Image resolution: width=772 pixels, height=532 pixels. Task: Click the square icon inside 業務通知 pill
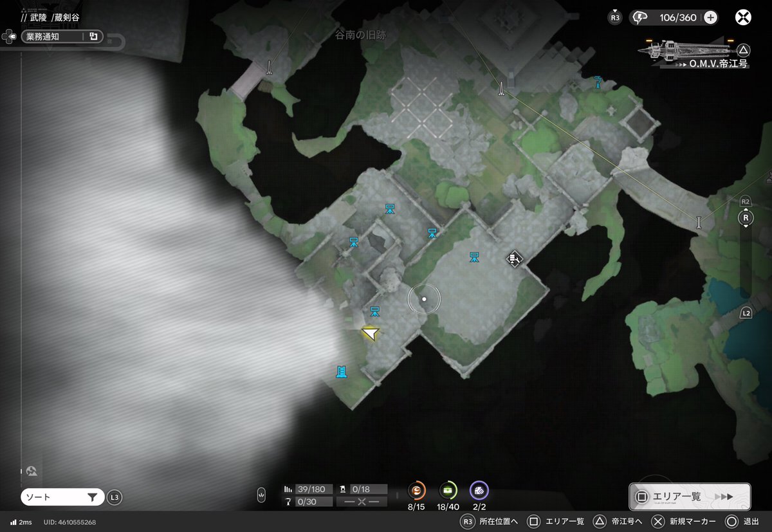pyautogui.click(x=93, y=37)
